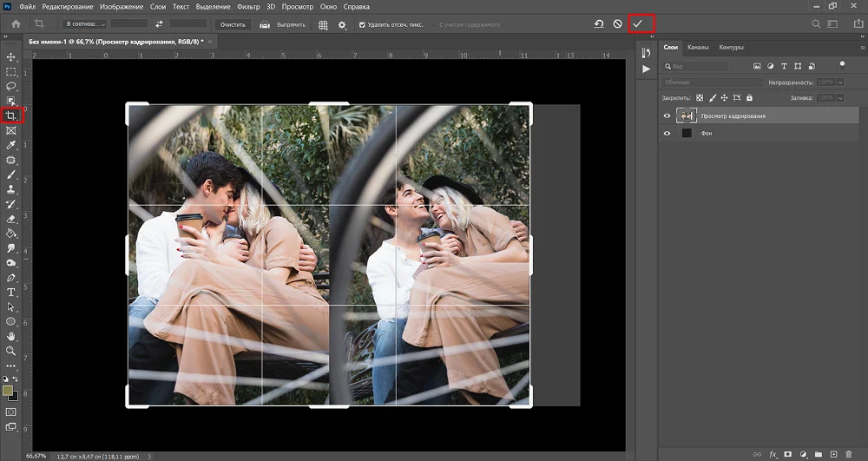Filter layers by shape layers
868x461 pixels.
798,66
